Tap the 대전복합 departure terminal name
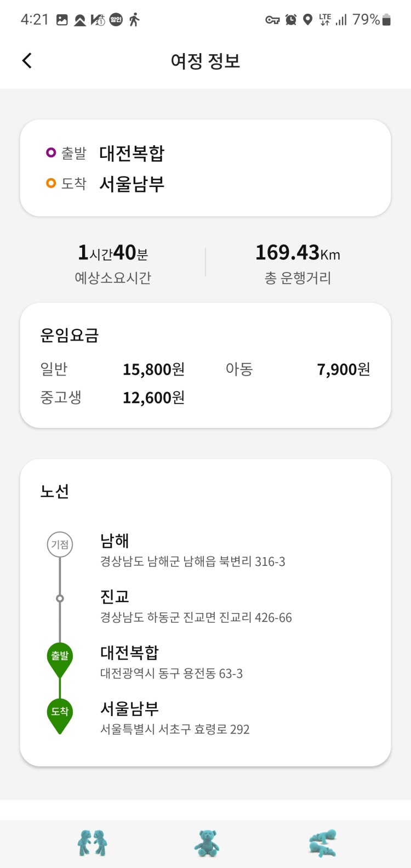The height and width of the screenshot is (868, 411). coord(132,153)
